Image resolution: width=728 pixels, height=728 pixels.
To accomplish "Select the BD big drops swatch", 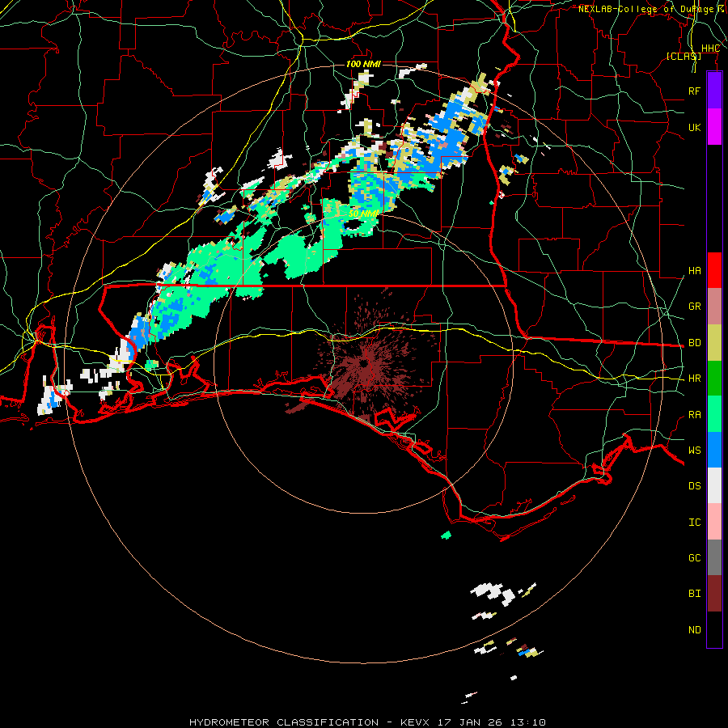I will coord(714,342).
